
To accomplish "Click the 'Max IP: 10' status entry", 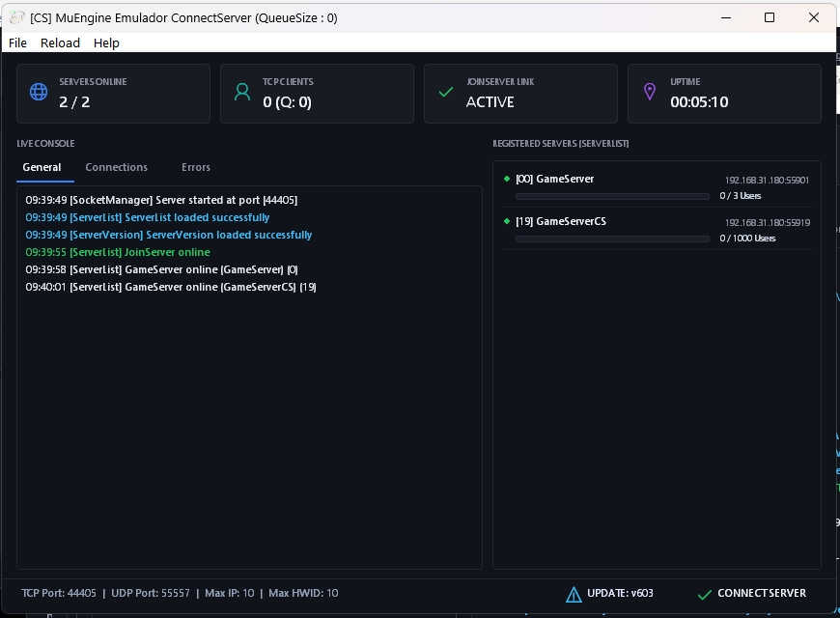I will tap(230, 593).
